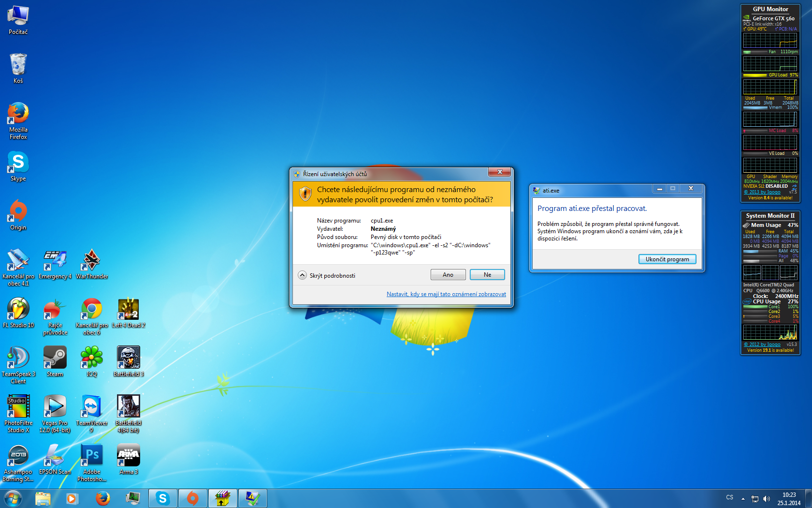Click the 'Version 8.4 is available!' notice
This screenshot has height=508, width=812.
click(770, 198)
